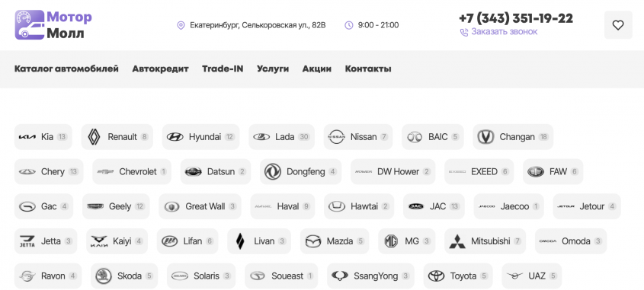Viewport: 644px width, 290px height.
Task: Filter cars by Changan brand
Action: coord(513,137)
